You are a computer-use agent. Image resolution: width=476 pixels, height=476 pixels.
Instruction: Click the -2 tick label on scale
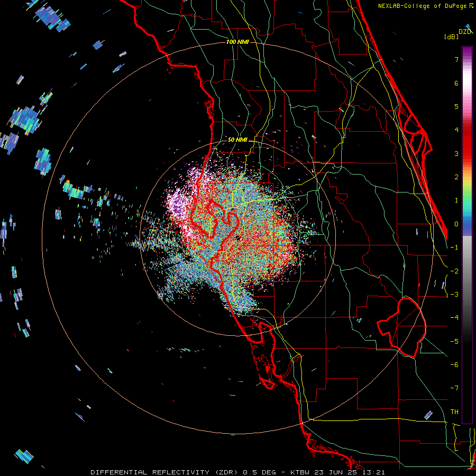point(454,271)
